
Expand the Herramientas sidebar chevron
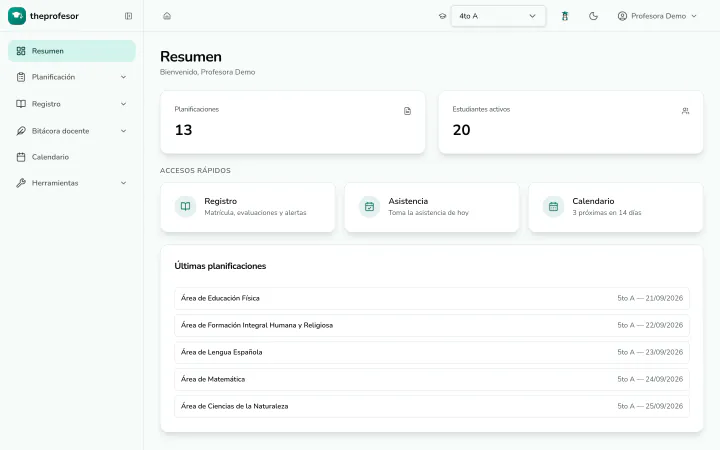click(123, 183)
